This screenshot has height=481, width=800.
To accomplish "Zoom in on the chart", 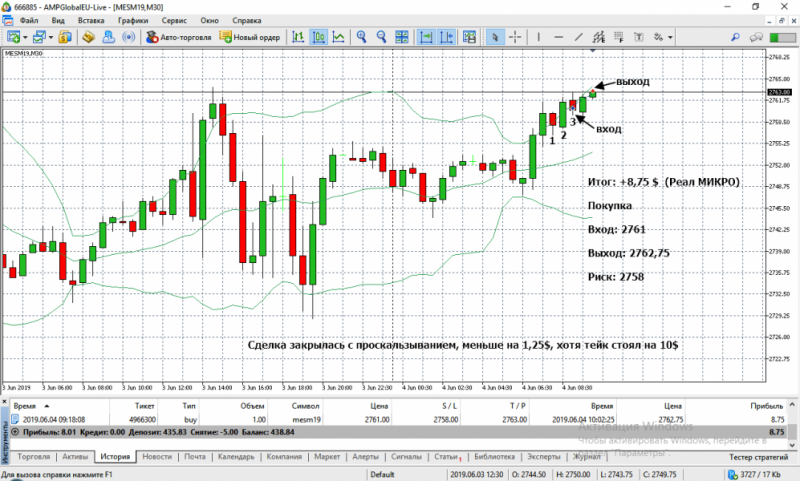I will [x=362, y=37].
